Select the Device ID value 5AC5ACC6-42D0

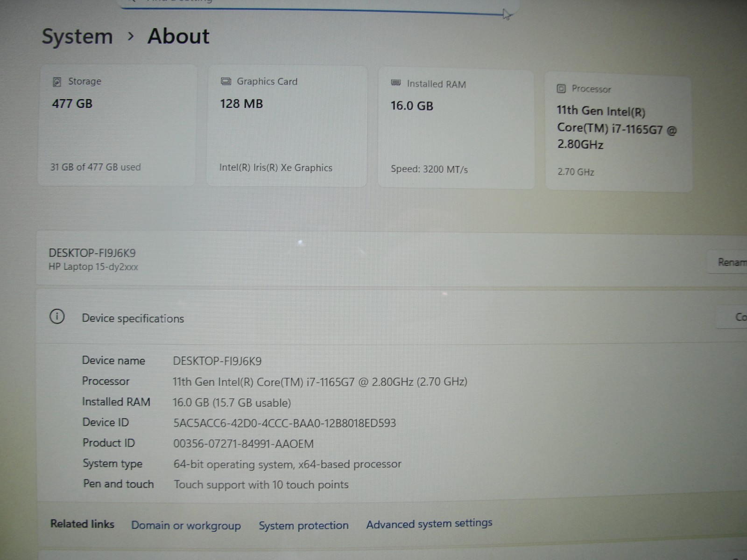(284, 423)
